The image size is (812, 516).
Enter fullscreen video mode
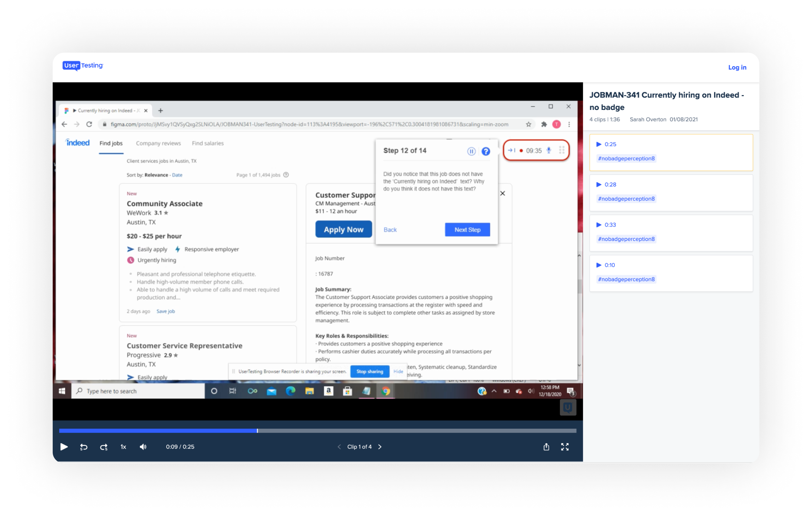coord(565,447)
